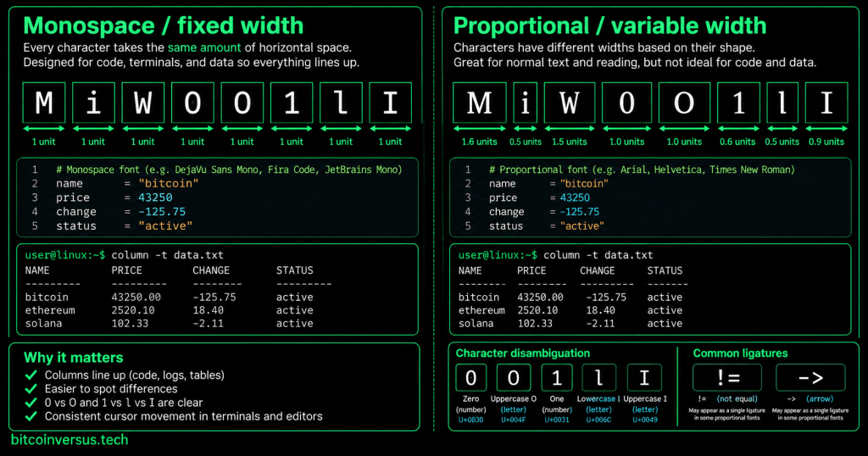Click the Uppercase I box in Character disambiguation
Image resolution: width=868 pixels, height=456 pixels.
644,377
